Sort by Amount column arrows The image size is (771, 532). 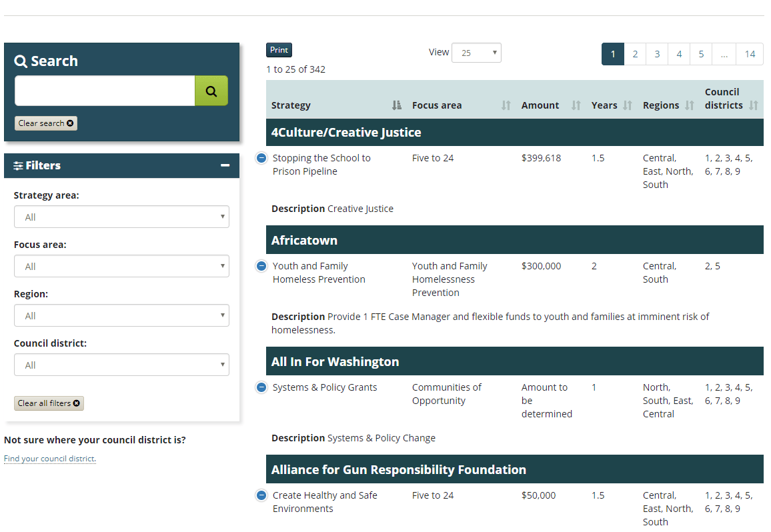[576, 105]
